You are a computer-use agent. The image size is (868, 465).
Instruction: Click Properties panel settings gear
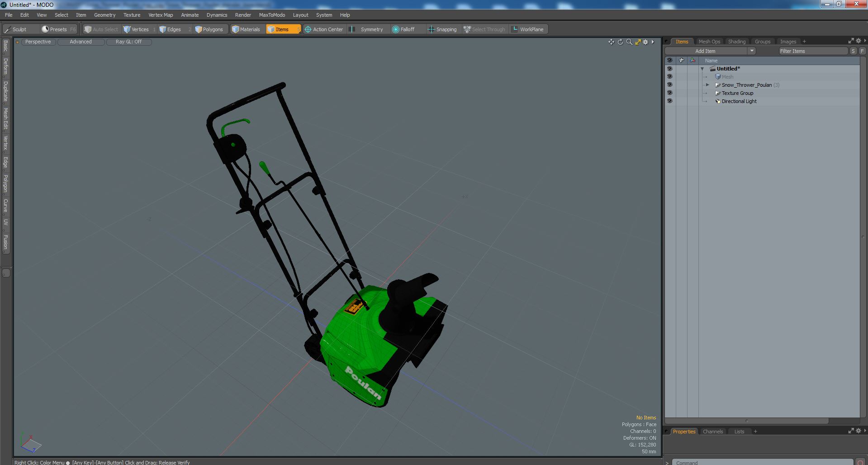pyautogui.click(x=858, y=431)
